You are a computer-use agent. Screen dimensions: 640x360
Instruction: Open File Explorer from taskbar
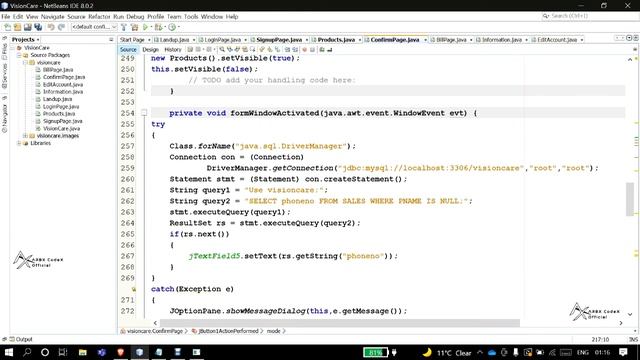[83, 352]
